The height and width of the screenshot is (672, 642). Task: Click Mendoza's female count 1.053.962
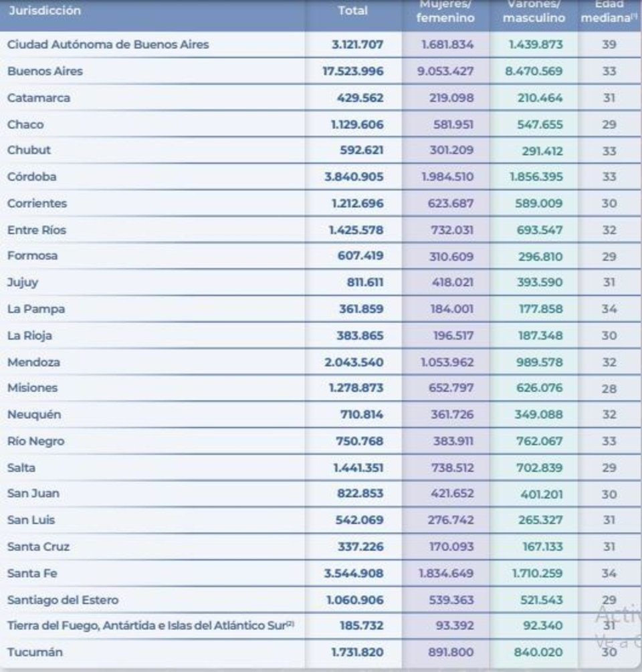(446, 362)
